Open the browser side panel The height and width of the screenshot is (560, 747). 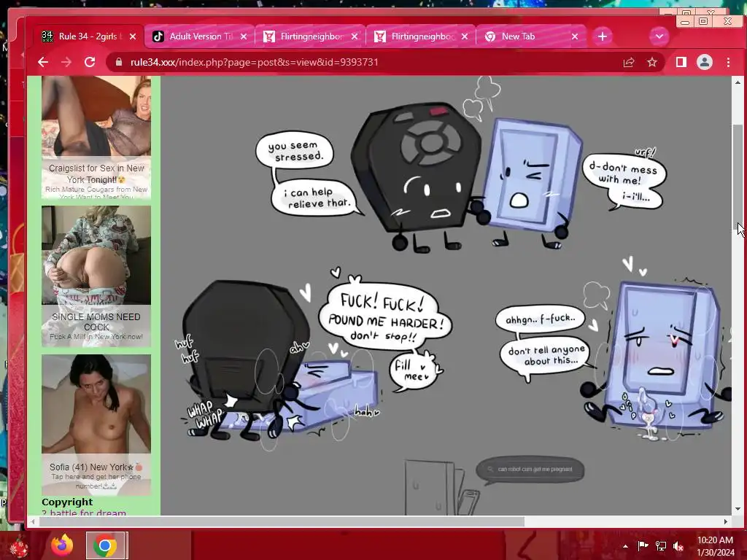(x=681, y=62)
